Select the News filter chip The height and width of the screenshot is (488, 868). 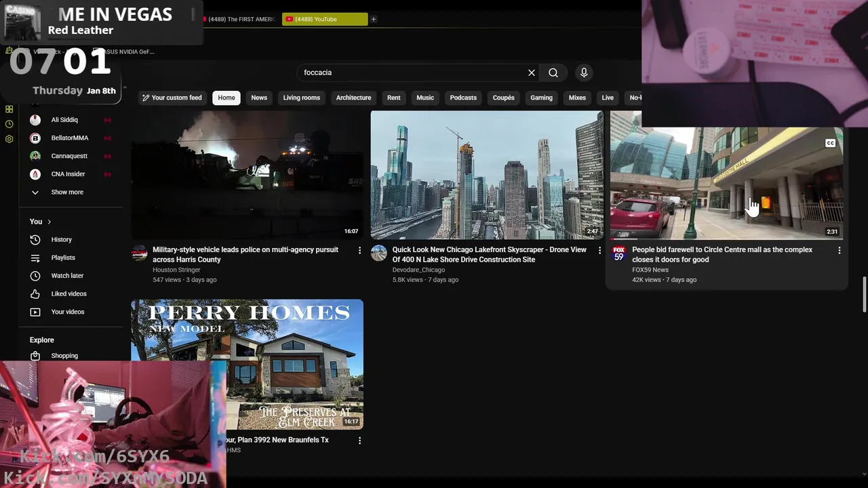(x=259, y=98)
